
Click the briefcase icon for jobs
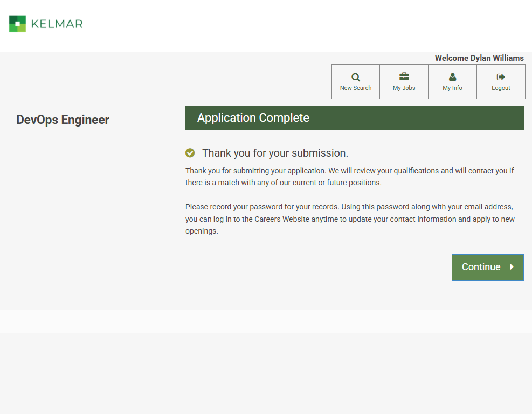pyautogui.click(x=404, y=76)
